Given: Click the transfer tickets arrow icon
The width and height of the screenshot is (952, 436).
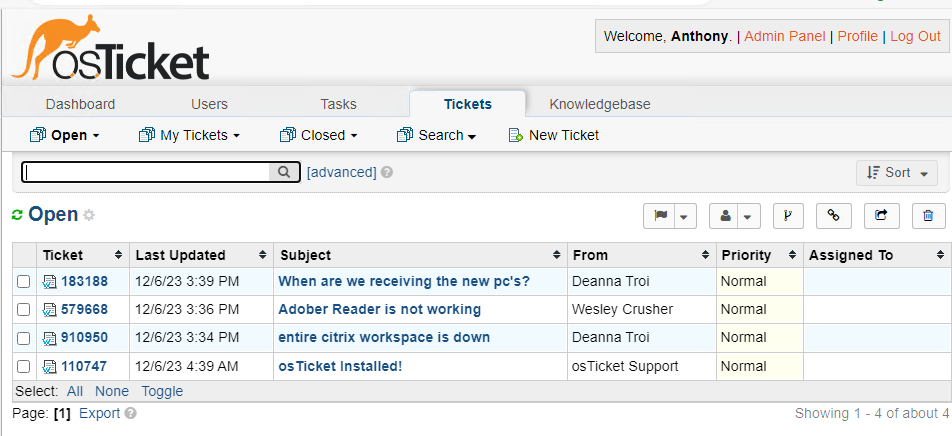Looking at the screenshot, I should 881,215.
